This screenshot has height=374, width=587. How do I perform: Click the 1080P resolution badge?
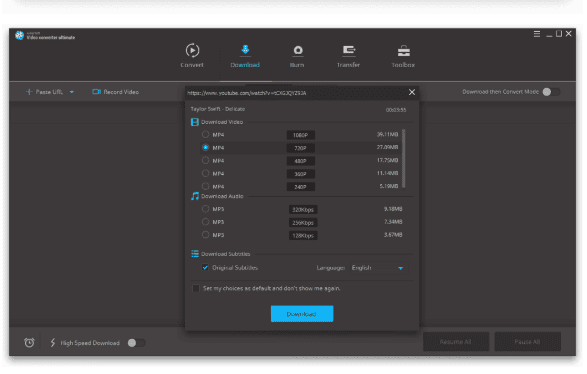301,135
